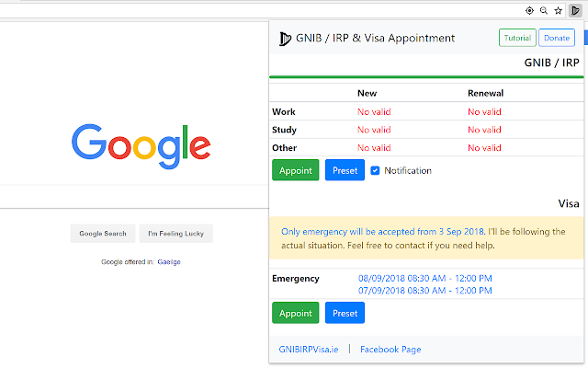Click Preset button under Visa Emergency
Screen dimensions: 588x368
pos(345,313)
